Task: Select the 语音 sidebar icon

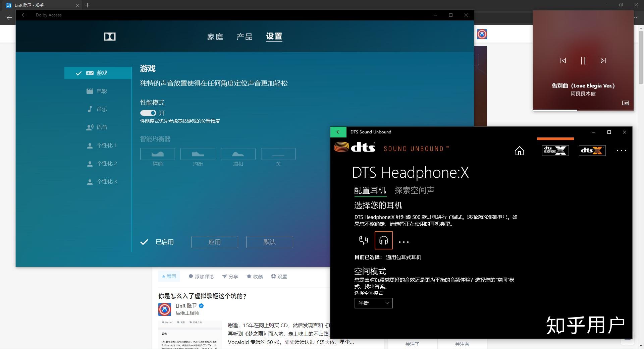Action: click(102, 127)
